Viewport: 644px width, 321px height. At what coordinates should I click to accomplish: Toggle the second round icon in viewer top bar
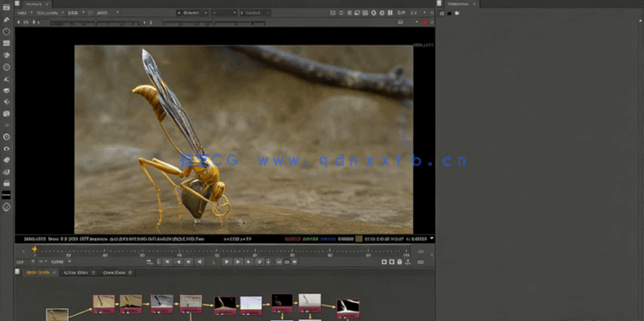coord(382,13)
